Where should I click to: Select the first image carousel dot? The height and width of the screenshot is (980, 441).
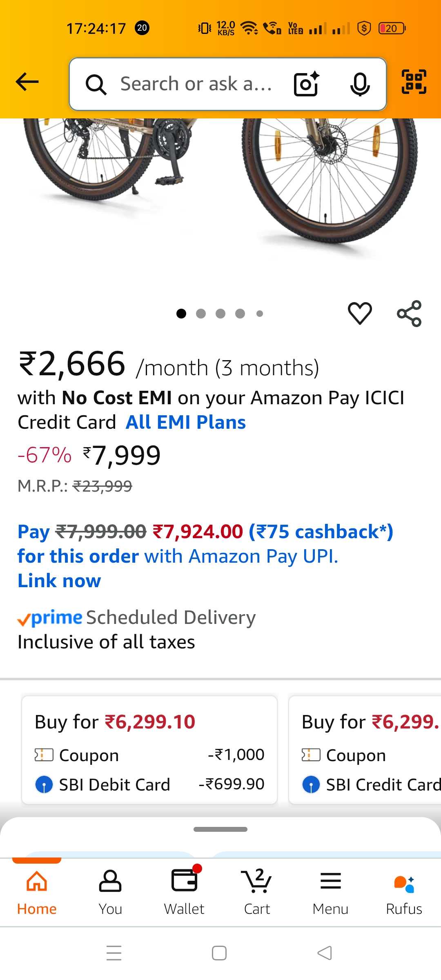point(182,314)
